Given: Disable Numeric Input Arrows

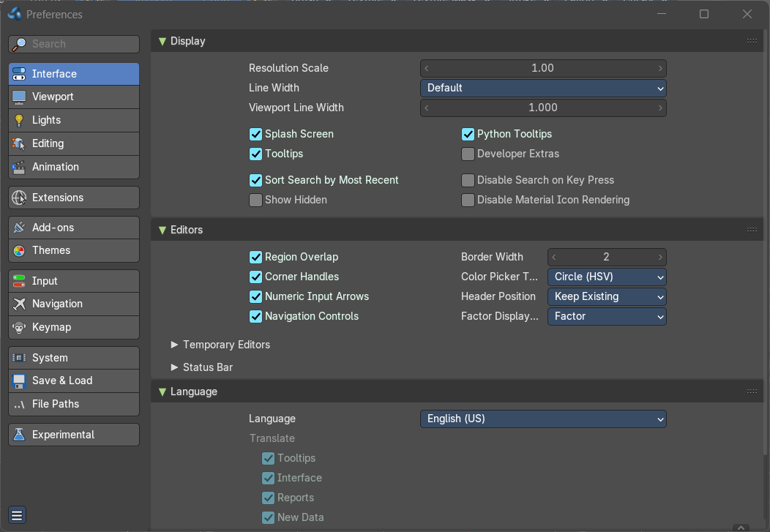Looking at the screenshot, I should point(256,296).
